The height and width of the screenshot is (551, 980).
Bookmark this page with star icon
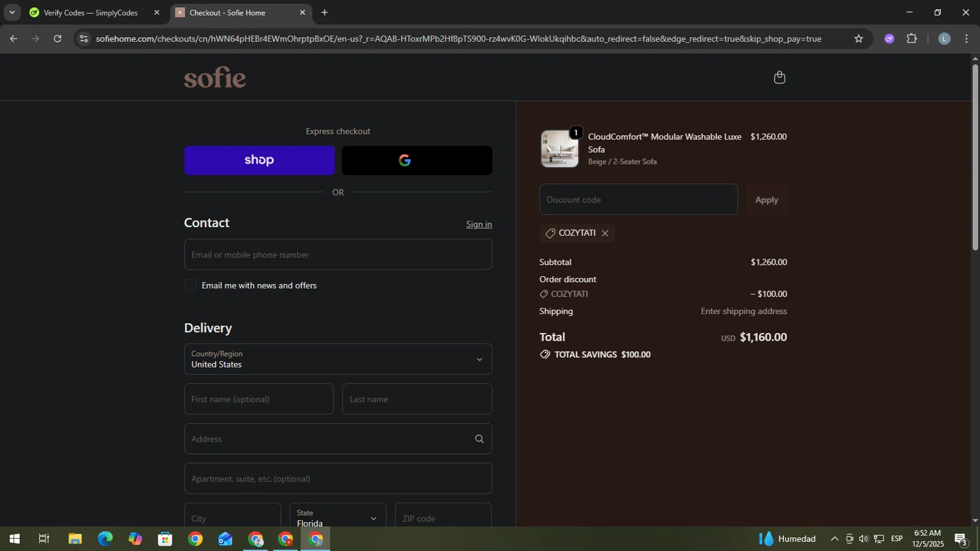tap(858, 39)
